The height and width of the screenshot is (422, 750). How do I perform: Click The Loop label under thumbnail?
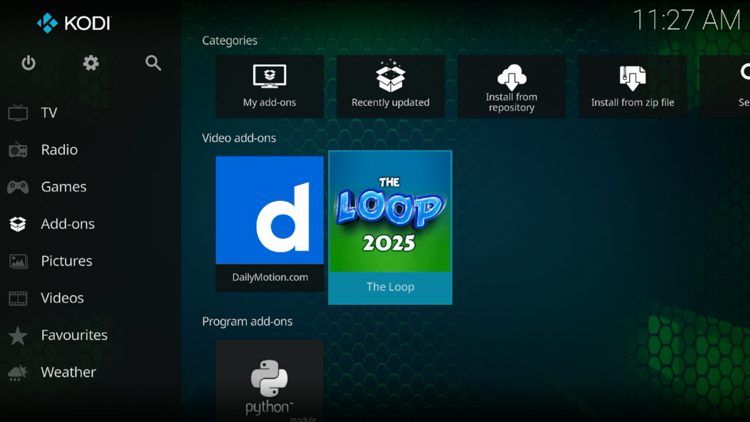tap(390, 287)
